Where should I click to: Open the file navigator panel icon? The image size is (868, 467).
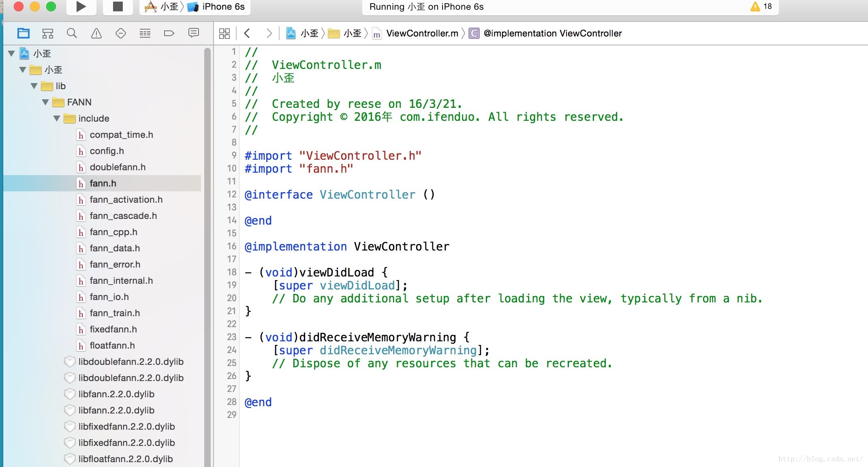click(24, 33)
